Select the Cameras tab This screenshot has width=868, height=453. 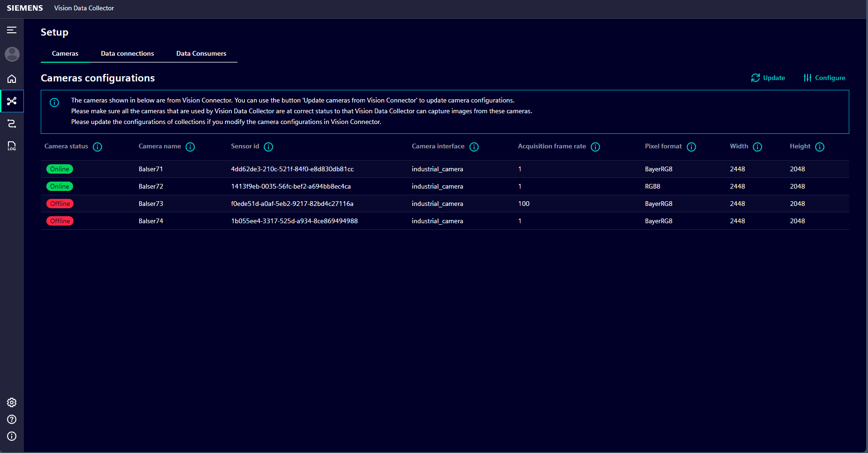65,54
